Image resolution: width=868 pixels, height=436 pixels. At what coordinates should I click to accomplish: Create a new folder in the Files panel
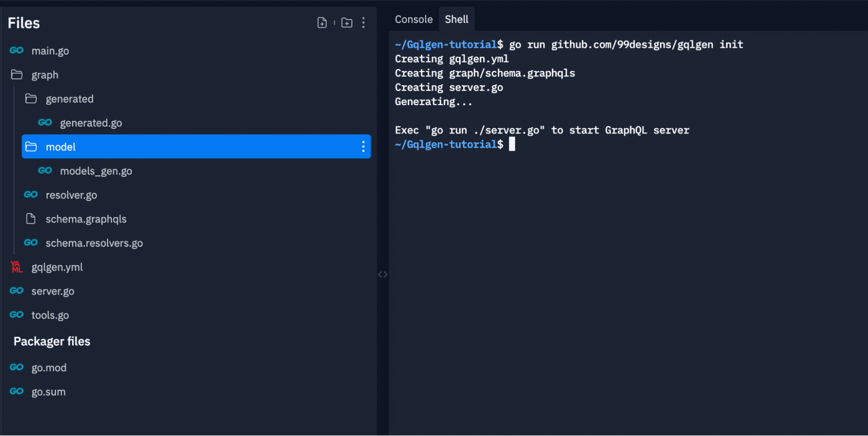[x=347, y=23]
